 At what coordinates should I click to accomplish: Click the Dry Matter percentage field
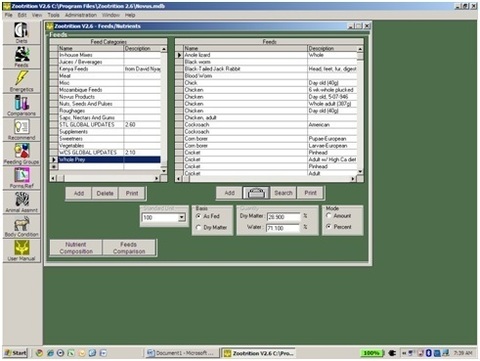(283, 217)
